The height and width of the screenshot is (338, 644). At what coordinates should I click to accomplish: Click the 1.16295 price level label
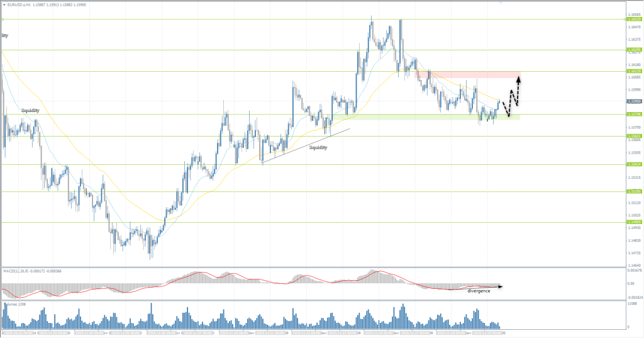(633, 50)
